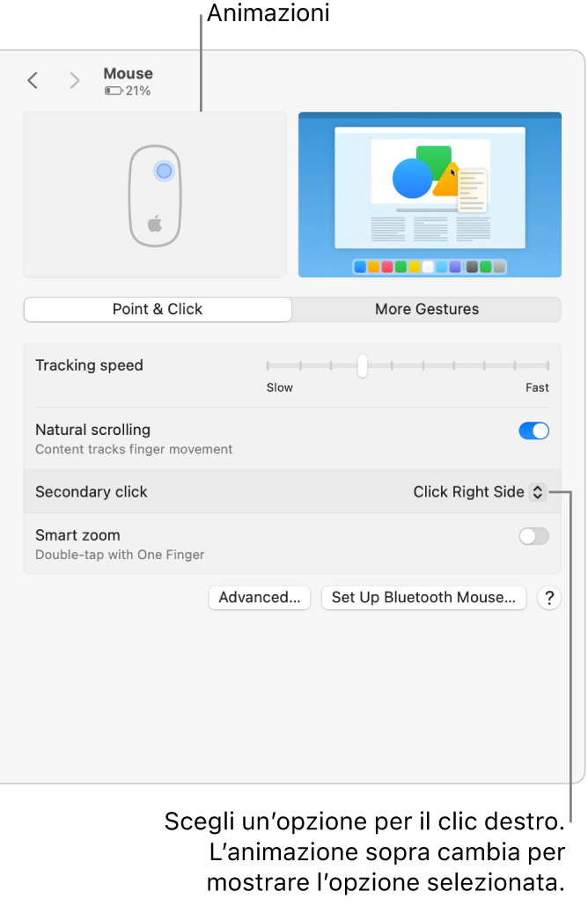
Task: Open the Secondary click popup menu
Action: (479, 492)
